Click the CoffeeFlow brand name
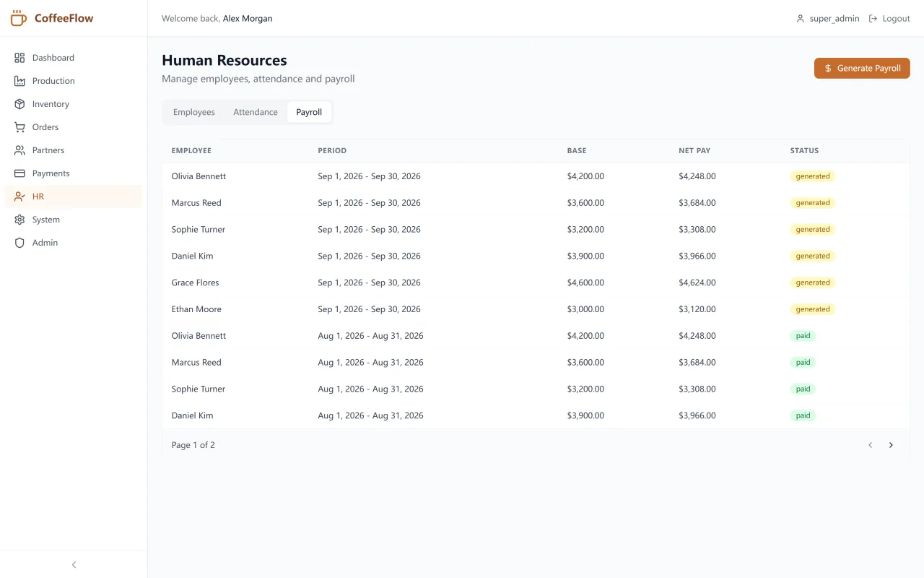The height and width of the screenshot is (578, 924). point(64,18)
